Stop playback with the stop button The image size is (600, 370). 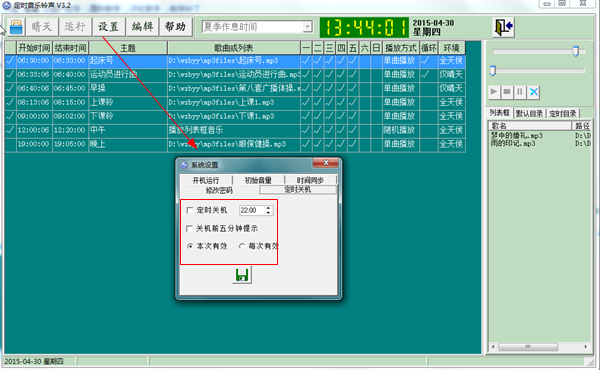[x=507, y=92]
